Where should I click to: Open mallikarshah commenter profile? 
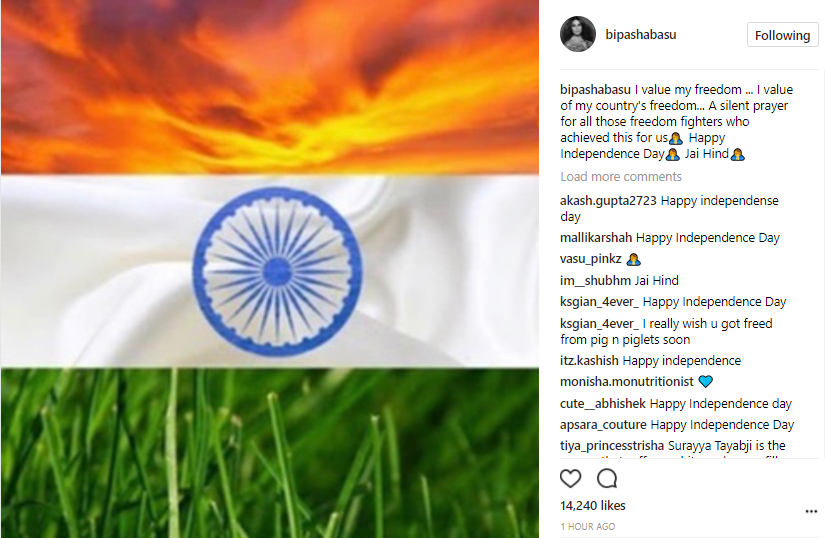(596, 238)
